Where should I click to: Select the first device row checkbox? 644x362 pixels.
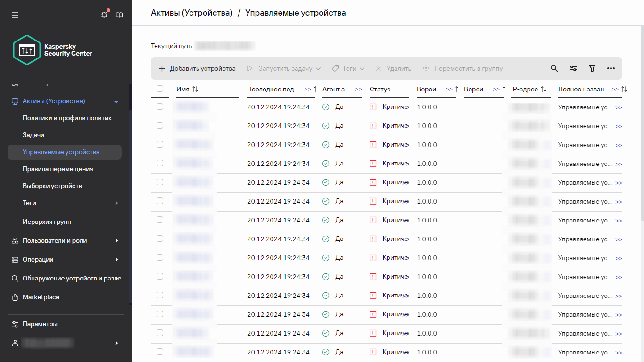pyautogui.click(x=160, y=107)
